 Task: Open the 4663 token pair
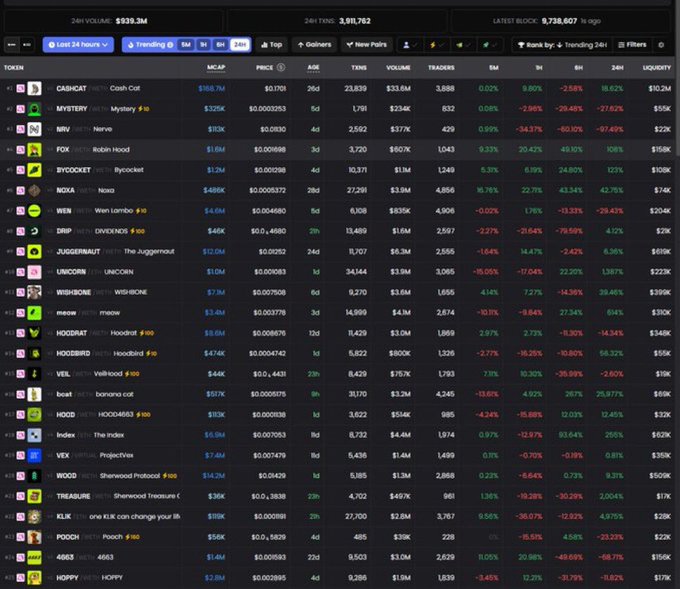338,557
